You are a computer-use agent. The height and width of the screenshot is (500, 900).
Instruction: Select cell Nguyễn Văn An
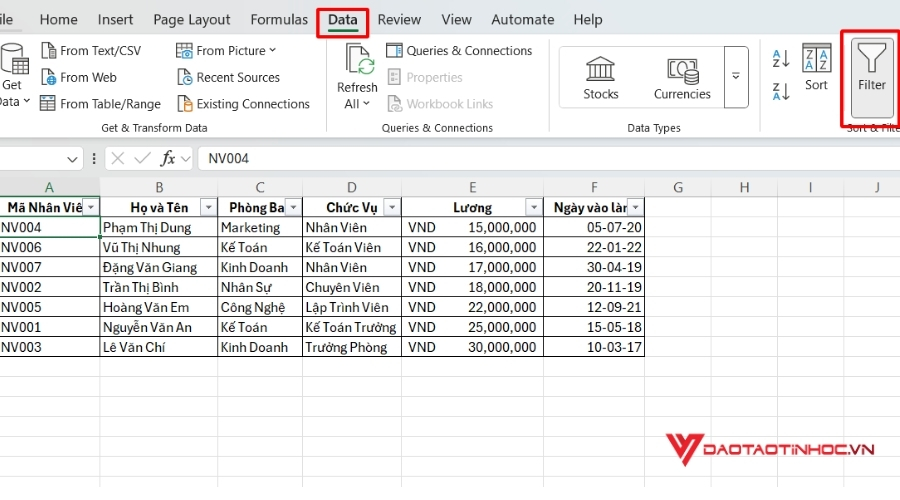pyautogui.click(x=159, y=327)
